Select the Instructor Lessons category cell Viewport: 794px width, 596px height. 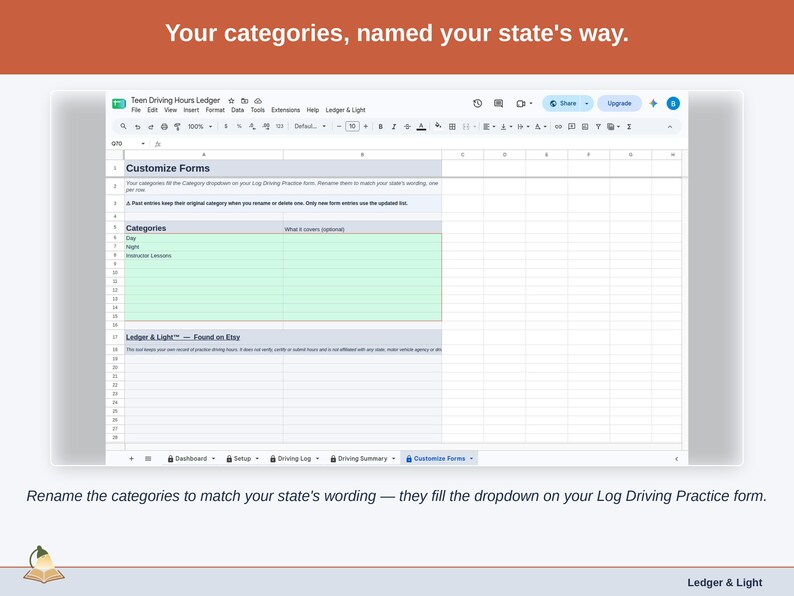point(204,256)
